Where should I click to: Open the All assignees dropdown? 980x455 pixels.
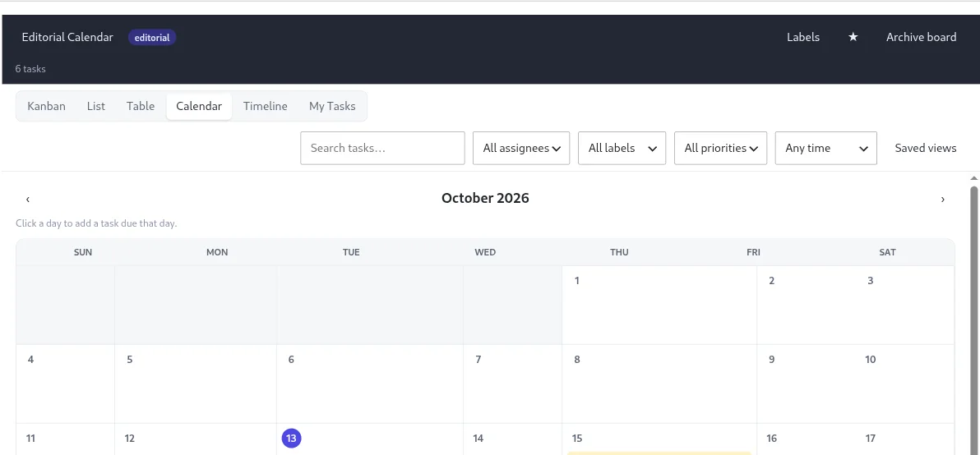click(x=521, y=148)
